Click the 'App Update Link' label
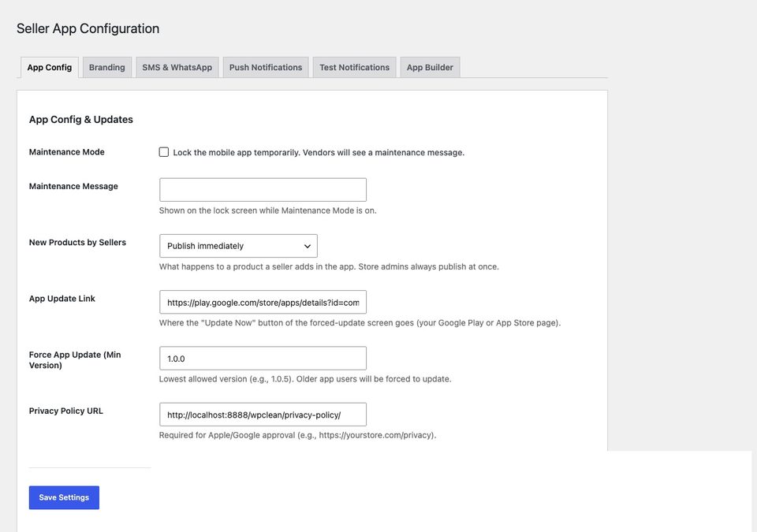This screenshot has width=757, height=532. click(x=62, y=299)
